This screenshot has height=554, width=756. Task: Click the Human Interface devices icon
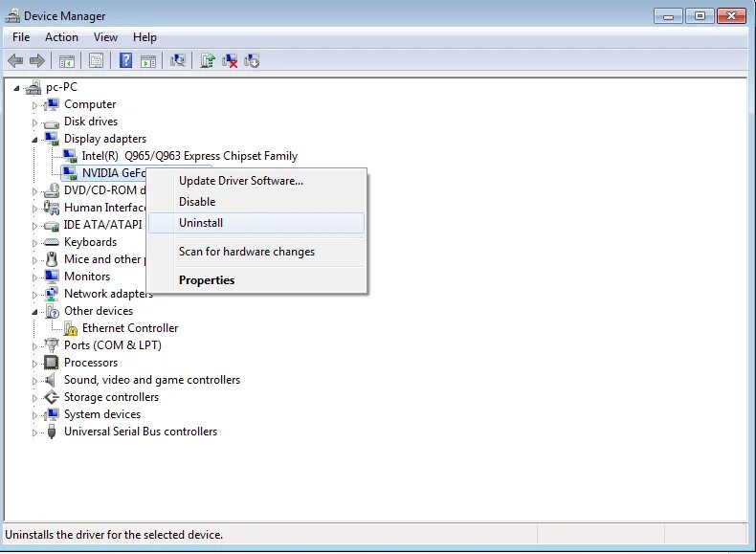click(x=51, y=208)
